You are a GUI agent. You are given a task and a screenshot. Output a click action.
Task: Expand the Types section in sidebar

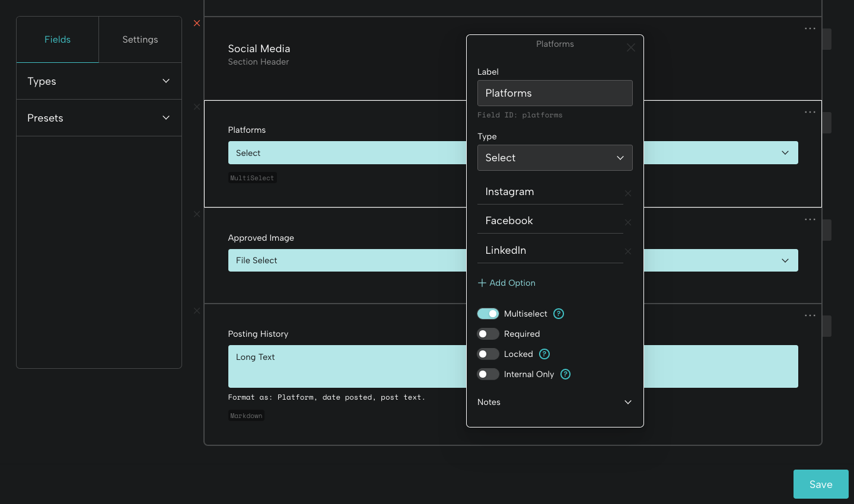(99, 81)
